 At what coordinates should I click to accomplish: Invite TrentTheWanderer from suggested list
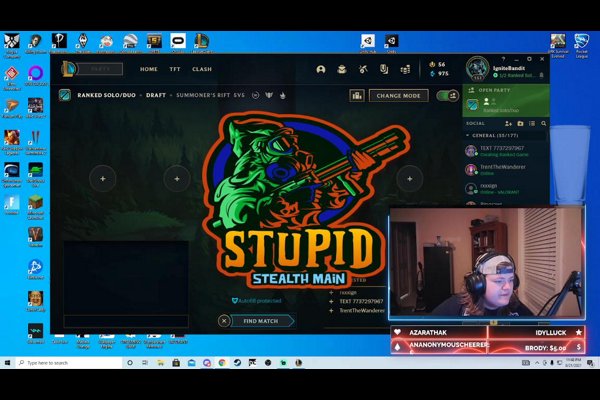click(x=331, y=311)
